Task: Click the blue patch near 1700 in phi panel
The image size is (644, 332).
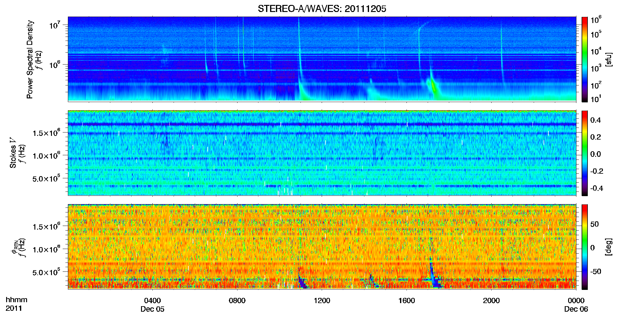Action: coord(434,275)
